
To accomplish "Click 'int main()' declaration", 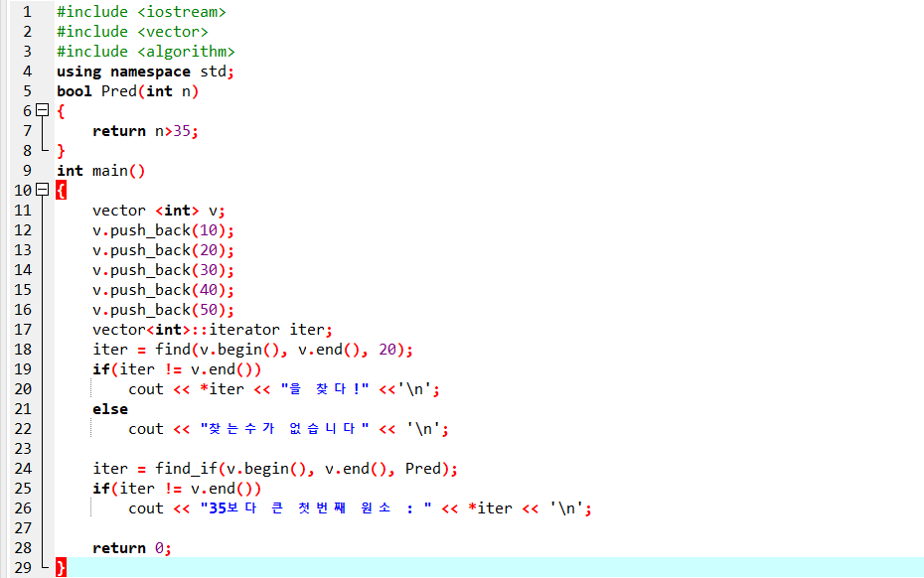I will click(100, 171).
